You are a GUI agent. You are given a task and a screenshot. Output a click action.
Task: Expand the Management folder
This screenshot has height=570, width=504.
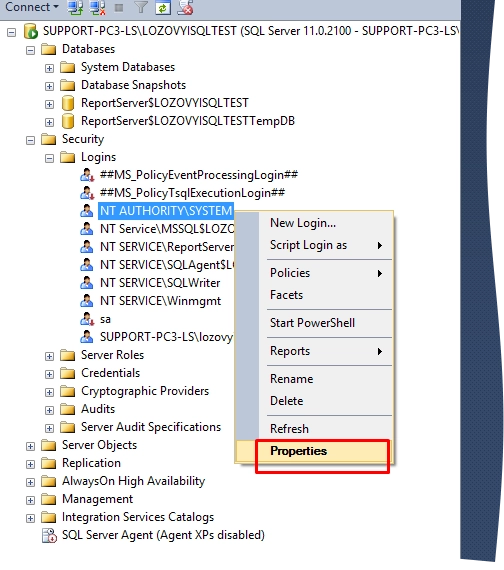[x=31, y=501]
